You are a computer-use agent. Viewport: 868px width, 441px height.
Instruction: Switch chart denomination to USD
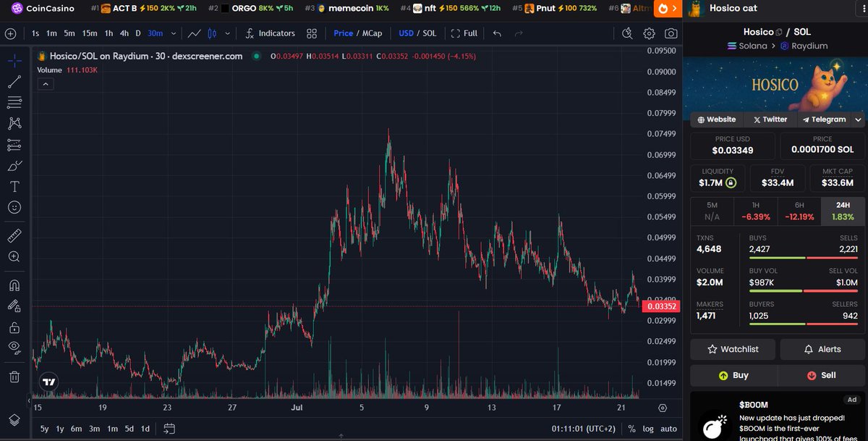tap(407, 33)
